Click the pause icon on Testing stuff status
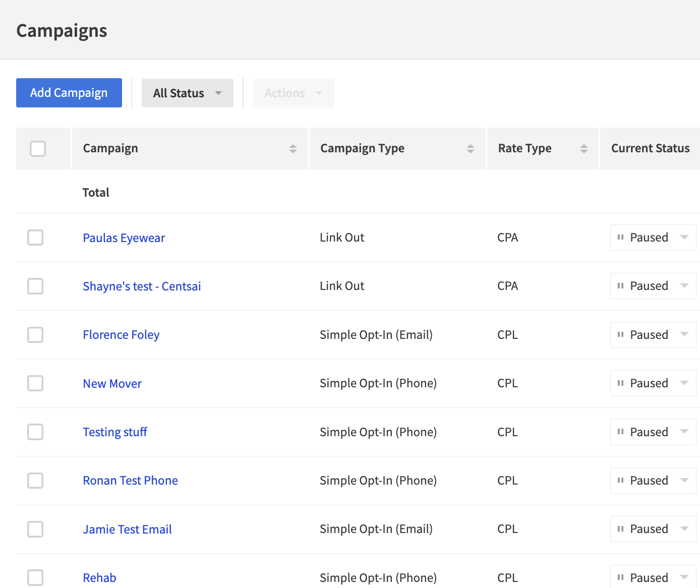This screenshot has height=588, width=700. coord(621,432)
